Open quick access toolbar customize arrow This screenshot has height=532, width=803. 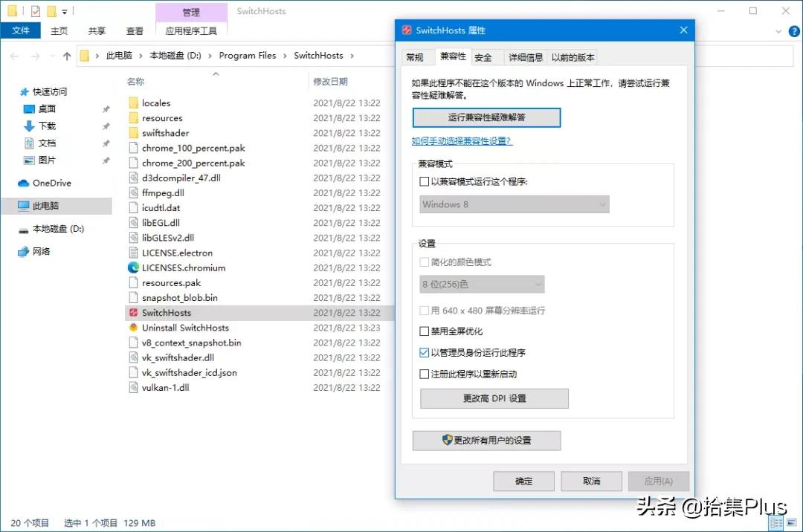(65, 11)
